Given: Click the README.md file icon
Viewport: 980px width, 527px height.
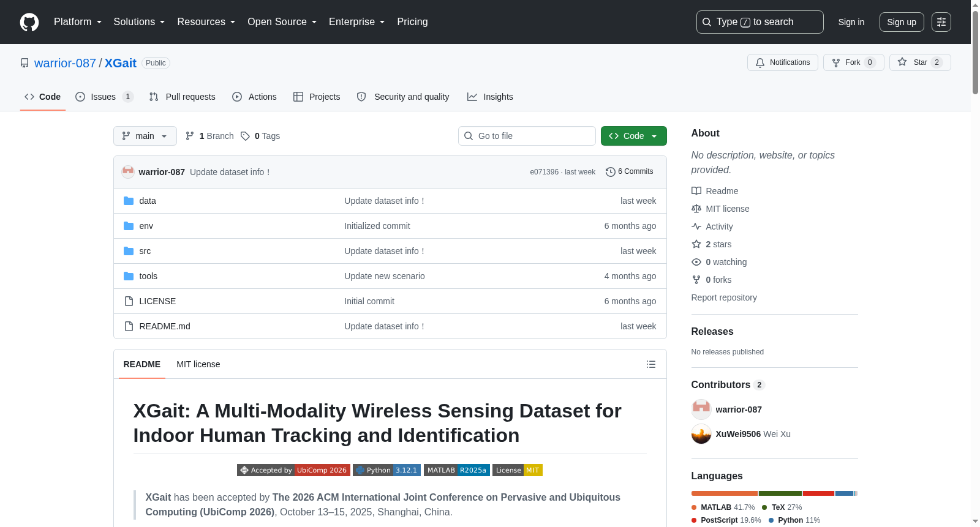Looking at the screenshot, I should coord(129,326).
